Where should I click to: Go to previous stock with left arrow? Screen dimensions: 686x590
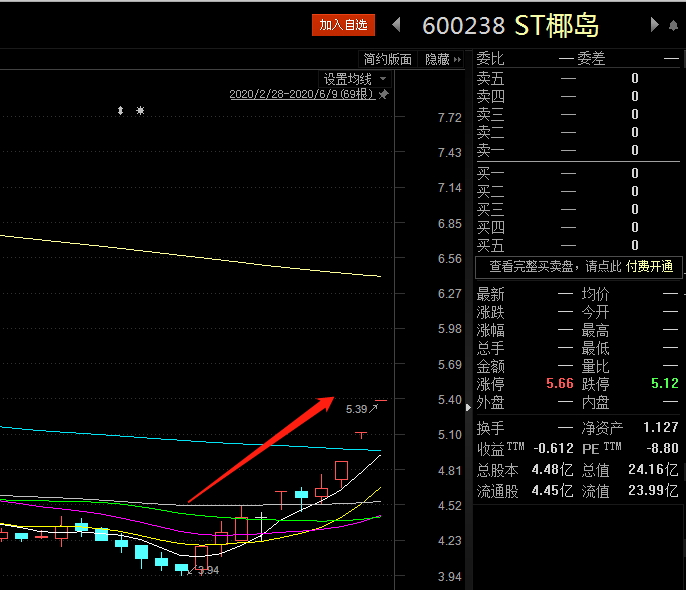[x=396, y=24]
